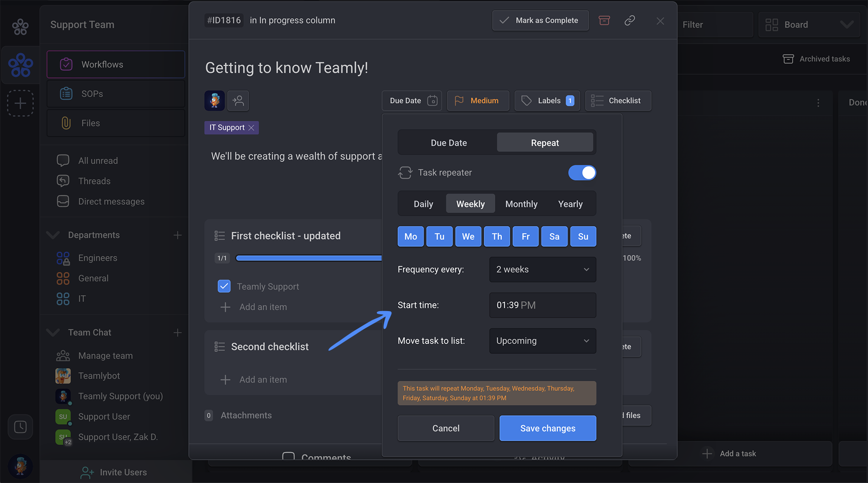Open the Move task to list dropdown

543,341
